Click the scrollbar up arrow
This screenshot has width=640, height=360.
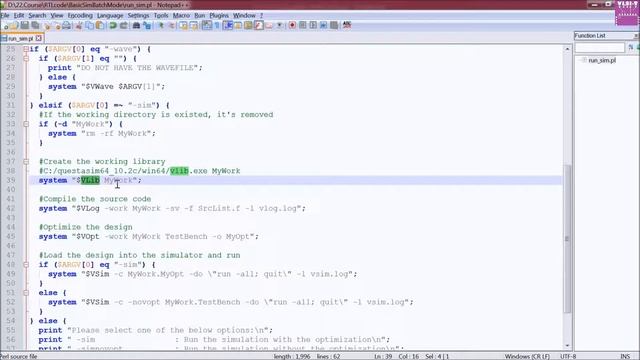click(x=567, y=49)
